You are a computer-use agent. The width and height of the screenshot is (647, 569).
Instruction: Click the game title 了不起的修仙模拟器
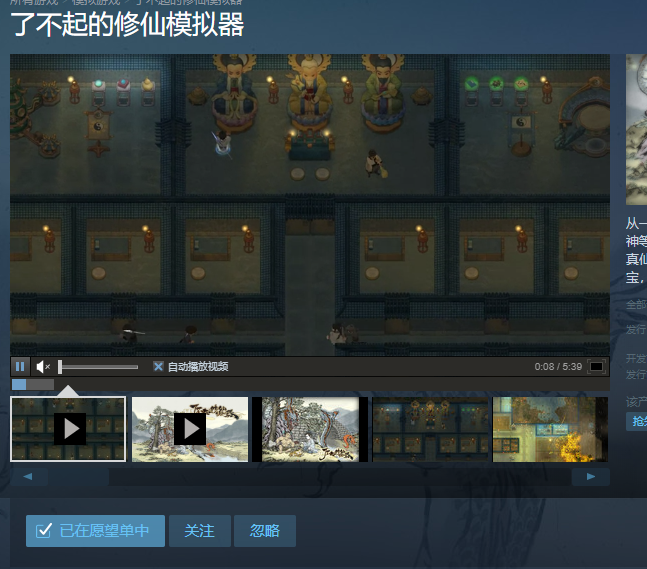point(128,25)
